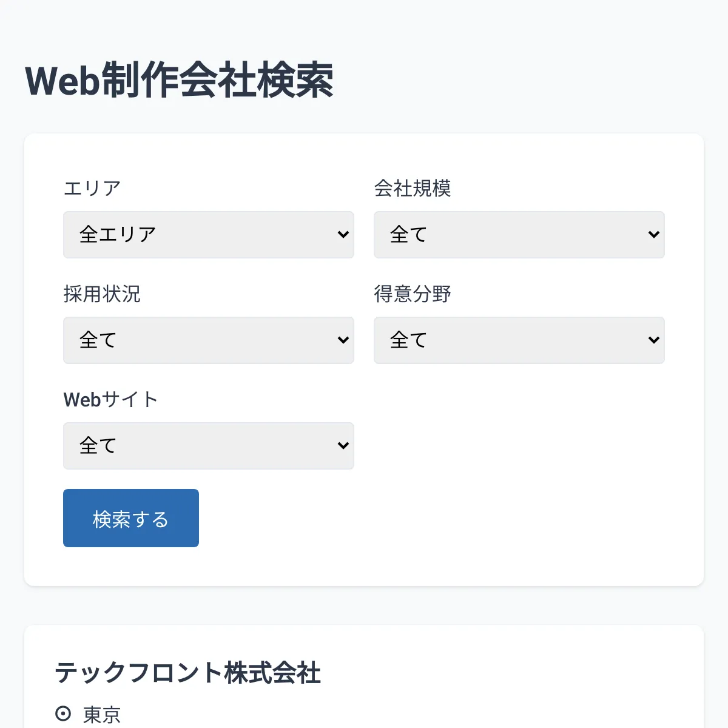728x728 pixels.
Task: Click the 会社規模 field label
Action: pyautogui.click(x=415, y=188)
